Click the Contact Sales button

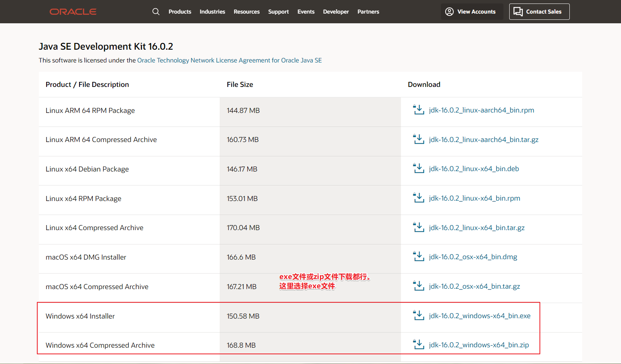[x=539, y=12]
